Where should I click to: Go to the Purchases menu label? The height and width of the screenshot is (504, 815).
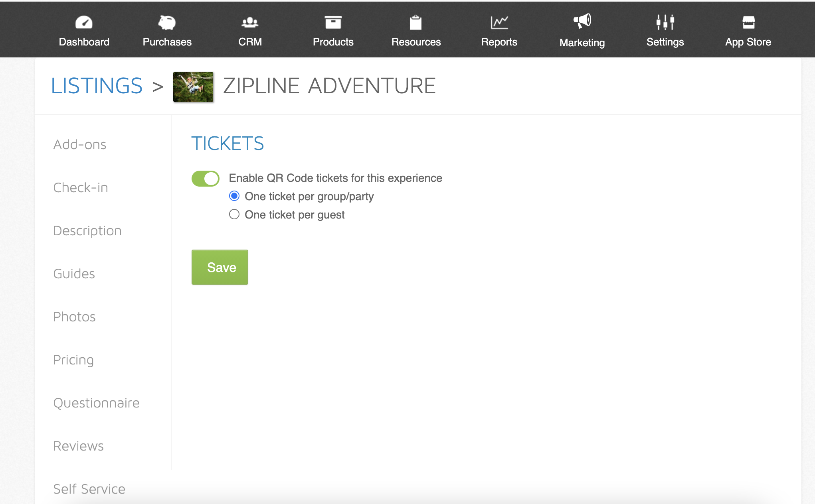(x=167, y=42)
